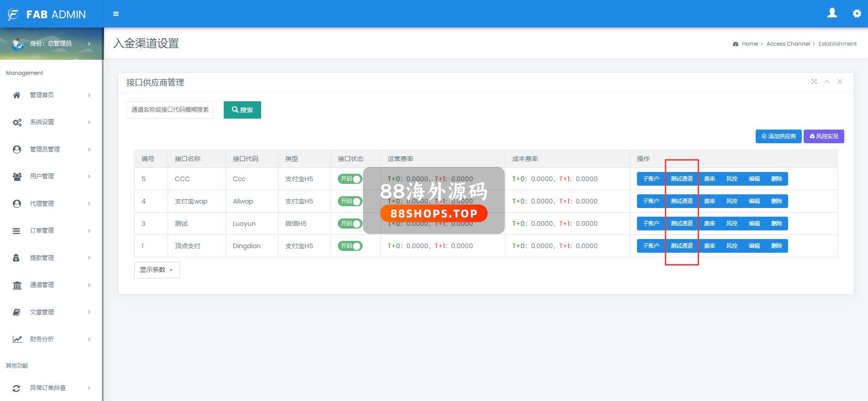Open the 显示条数 dropdown
The image size is (868, 401).
pos(157,270)
